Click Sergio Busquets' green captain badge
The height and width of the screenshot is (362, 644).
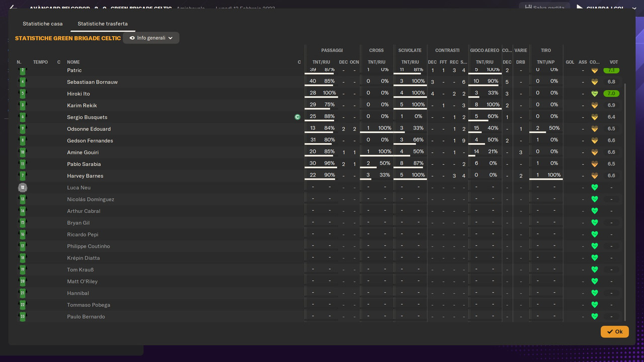297,117
